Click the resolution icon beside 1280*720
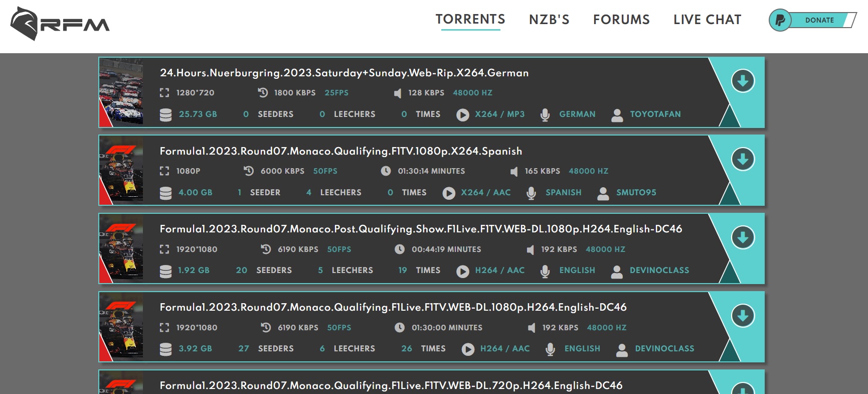The height and width of the screenshot is (394, 868). (164, 93)
